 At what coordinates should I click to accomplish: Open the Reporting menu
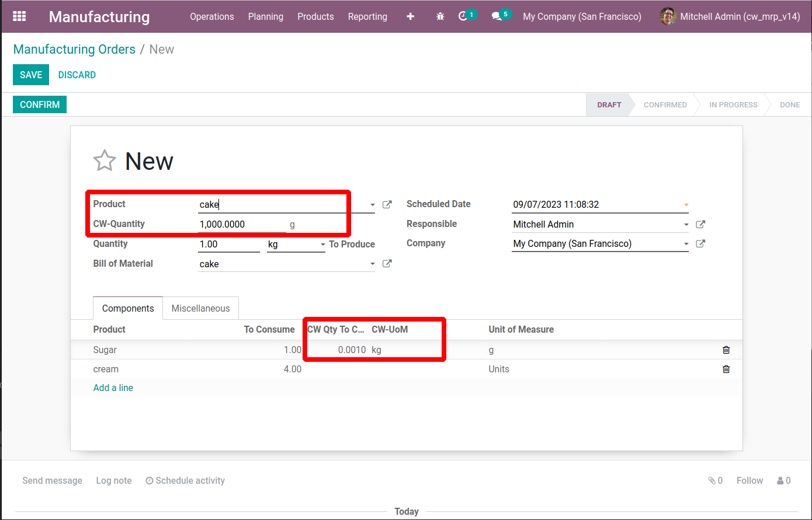coord(367,16)
